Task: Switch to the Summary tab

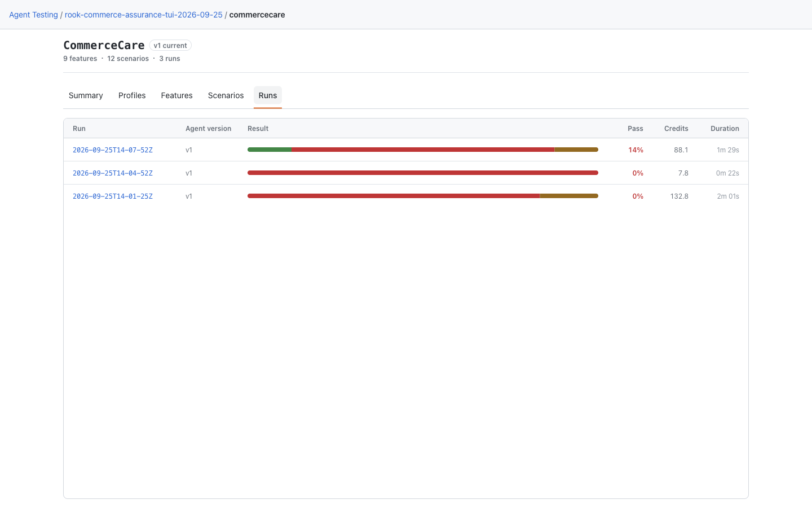Action: coord(86,95)
